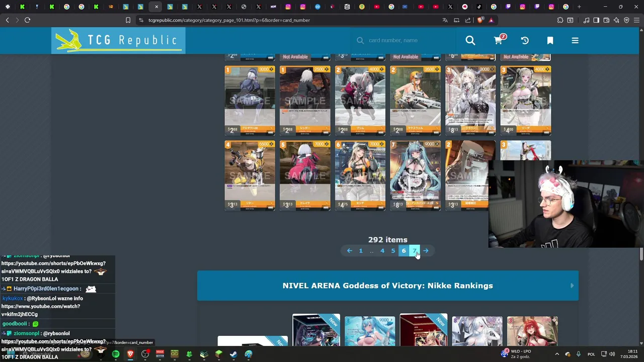
Task: Open the cost 6 card priced $4.75
Action: point(360,175)
